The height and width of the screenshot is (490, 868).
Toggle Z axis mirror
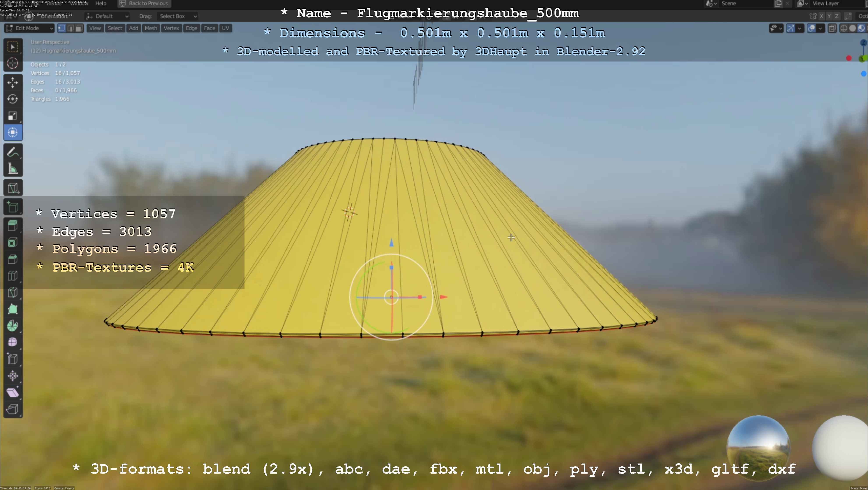(836, 16)
